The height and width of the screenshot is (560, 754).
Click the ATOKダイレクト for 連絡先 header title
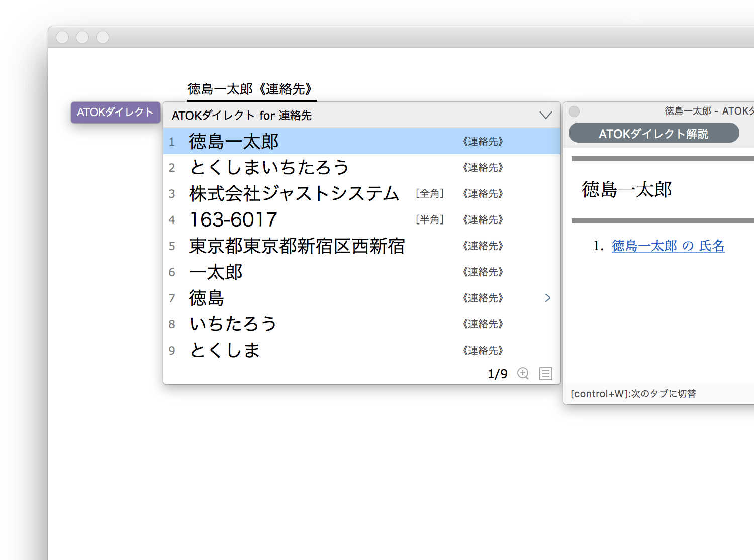pyautogui.click(x=242, y=116)
